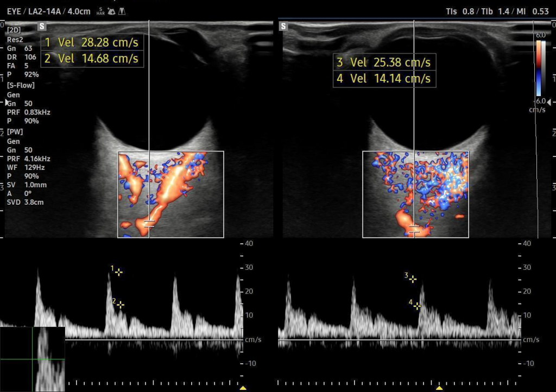Click the EYE / LA2-14A / 4.0cm probe label
The width and height of the screenshot is (556, 392).
[48, 11]
